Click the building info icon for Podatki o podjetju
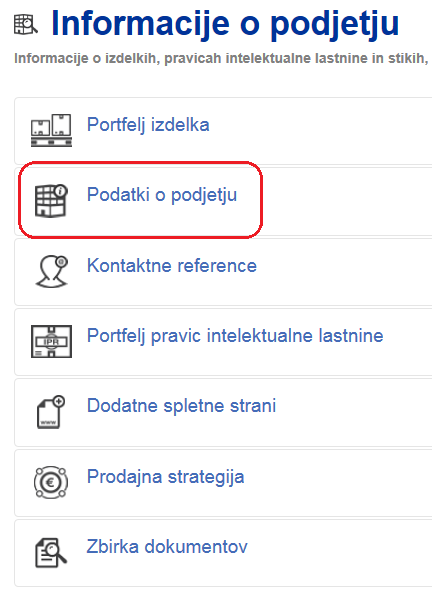432x592 pixels. coord(51,201)
